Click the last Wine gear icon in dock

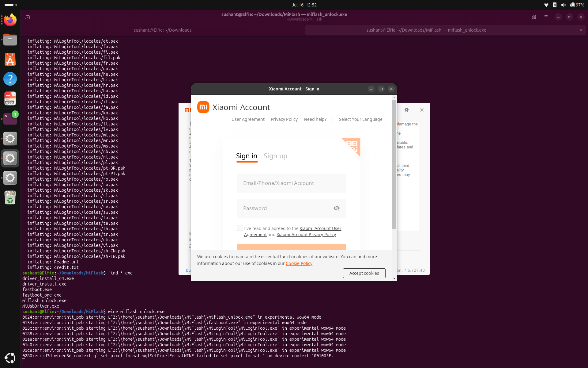click(x=10, y=178)
